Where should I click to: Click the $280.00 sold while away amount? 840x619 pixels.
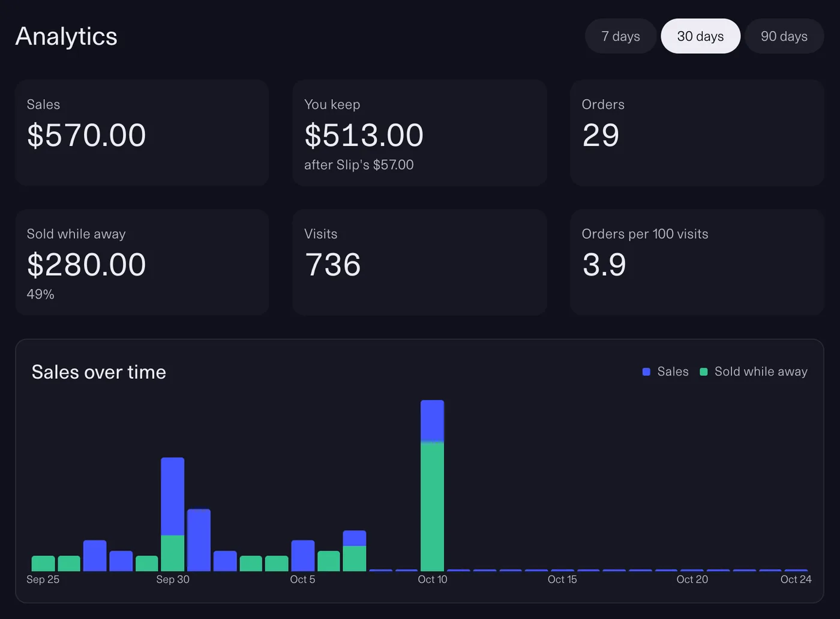(x=86, y=265)
